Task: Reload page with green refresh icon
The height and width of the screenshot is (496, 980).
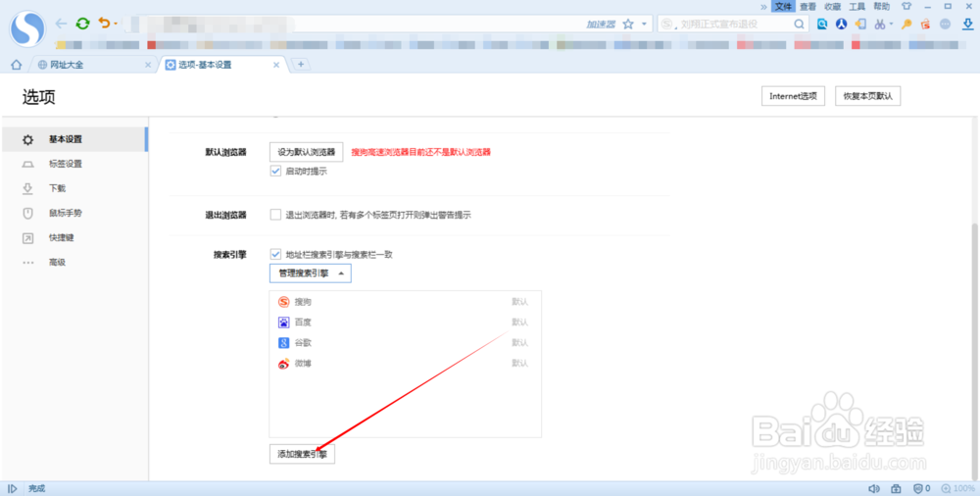Action: click(82, 24)
